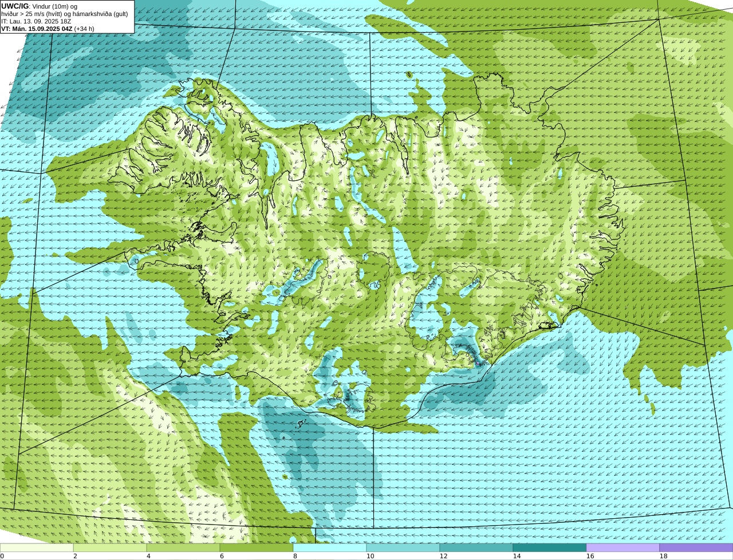Pick the 10–12 m/s light teal legend swatch
The height and width of the screenshot is (560, 733).
(x=403, y=547)
